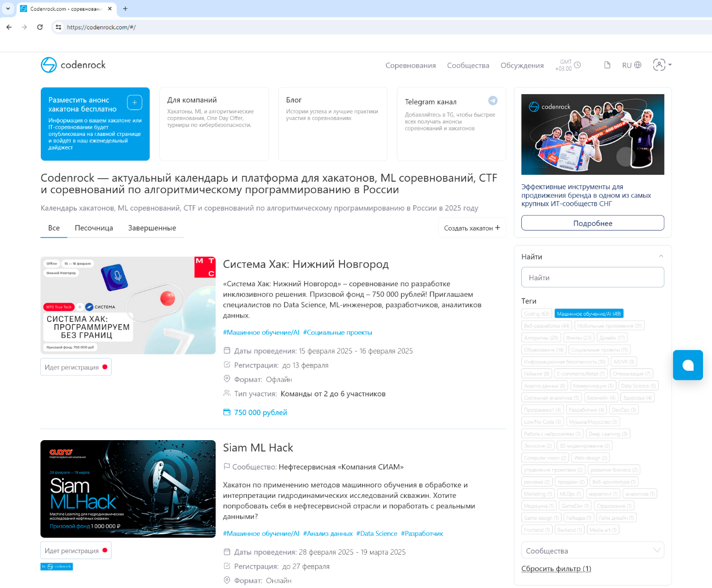Image resolution: width=712 pixels, height=588 pixels.
Task: Click the Подробнее button
Action: point(593,223)
